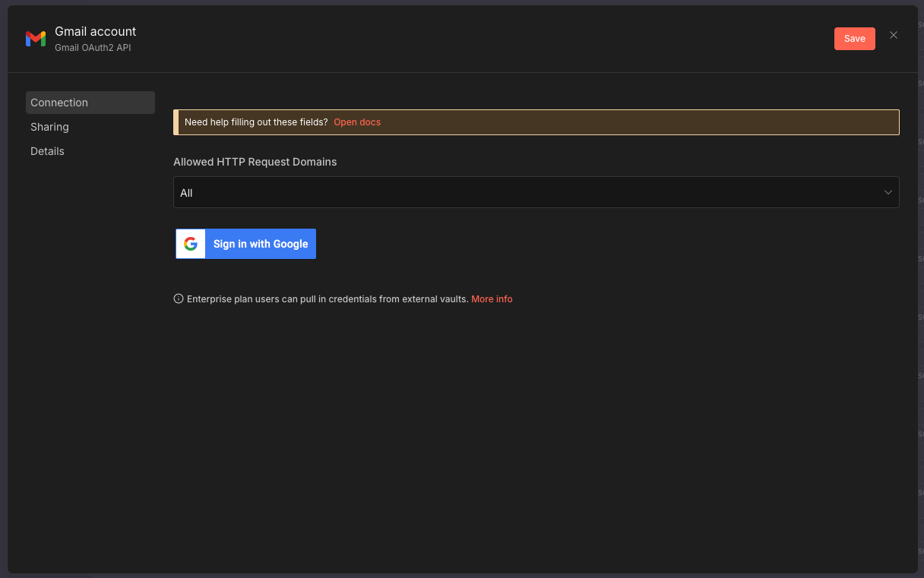
Task: Click inside the domains selection field
Action: pos(456,192)
